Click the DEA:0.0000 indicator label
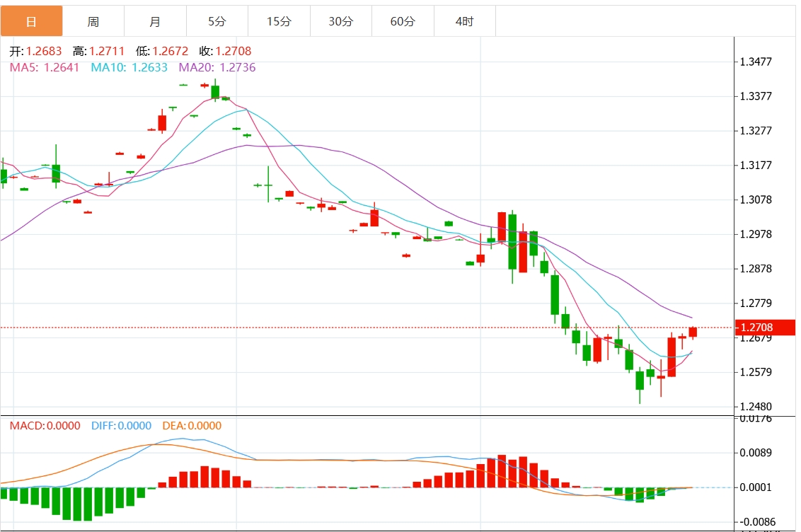The width and height of the screenshot is (801, 532). tap(192, 426)
